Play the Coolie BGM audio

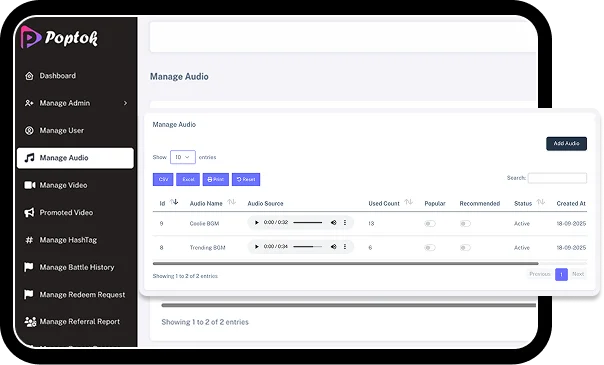[257, 223]
